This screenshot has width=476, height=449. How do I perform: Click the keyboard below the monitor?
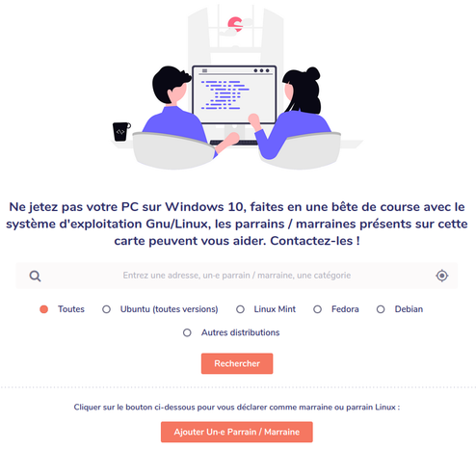click(234, 143)
